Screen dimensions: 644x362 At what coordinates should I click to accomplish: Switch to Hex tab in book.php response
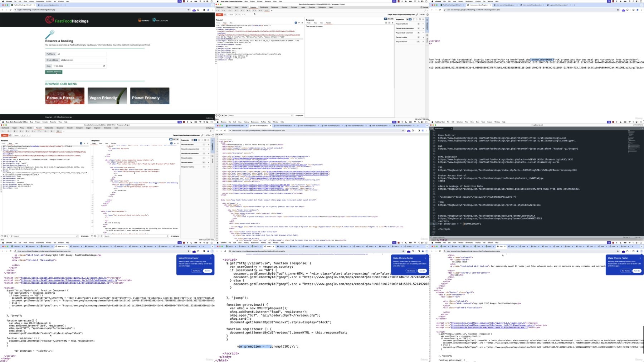click(x=107, y=144)
